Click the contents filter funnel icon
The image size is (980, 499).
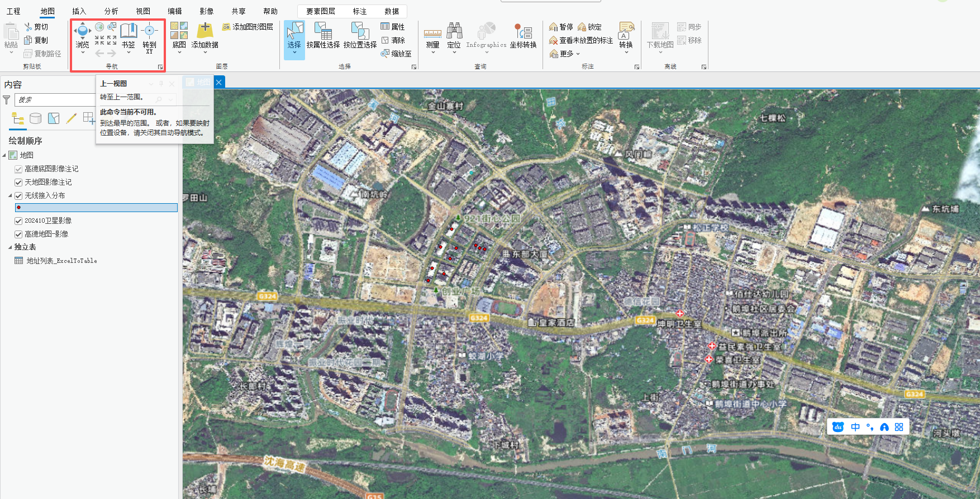pos(7,100)
